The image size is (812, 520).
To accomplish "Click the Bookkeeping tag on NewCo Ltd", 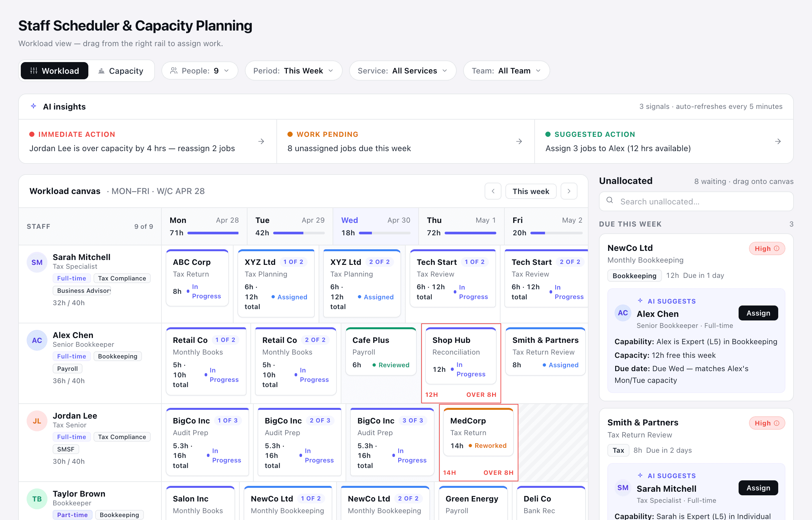I will pos(634,276).
